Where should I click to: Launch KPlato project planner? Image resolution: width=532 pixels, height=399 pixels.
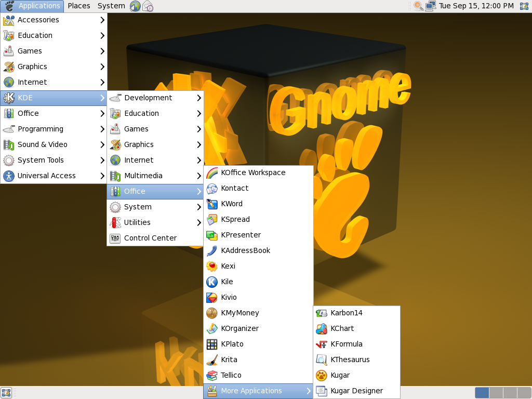pyautogui.click(x=258, y=344)
